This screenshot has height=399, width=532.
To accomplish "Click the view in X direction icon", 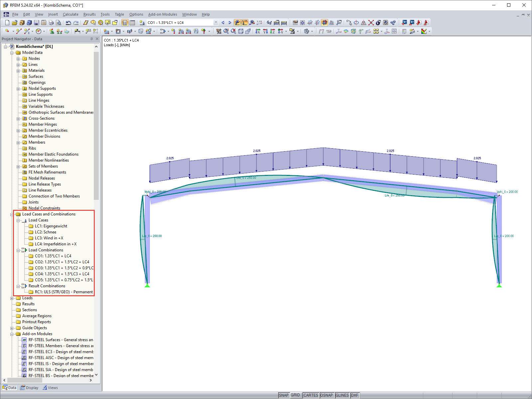I will pyautogui.click(x=258, y=31).
